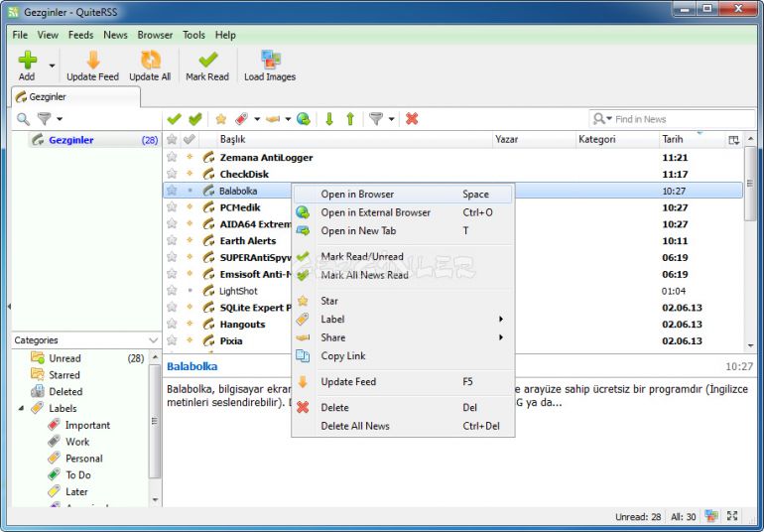Click the Update Feed toolbar button
Viewport: 764px width, 532px height.
tap(92, 66)
